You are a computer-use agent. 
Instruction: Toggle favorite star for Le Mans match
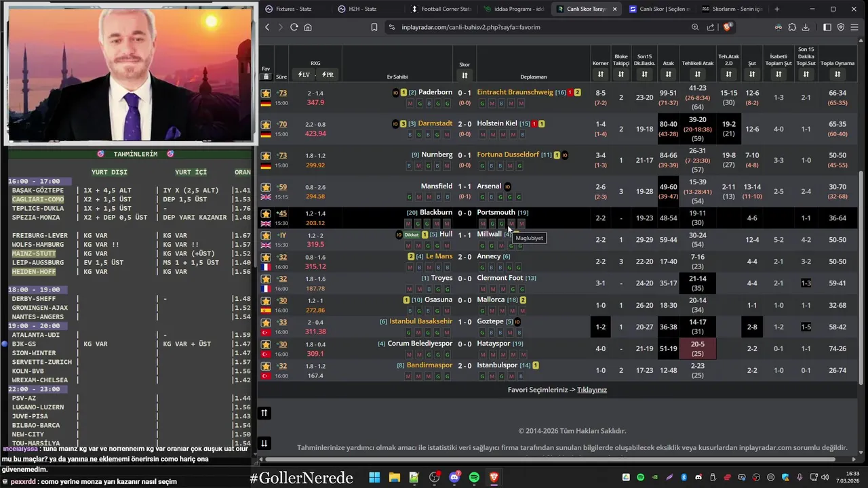click(266, 258)
